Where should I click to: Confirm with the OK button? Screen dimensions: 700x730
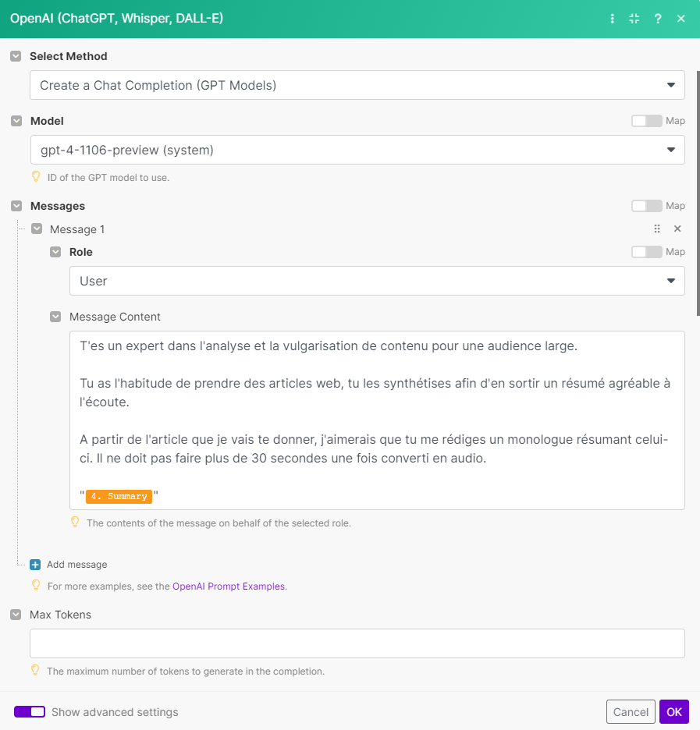coord(674,712)
